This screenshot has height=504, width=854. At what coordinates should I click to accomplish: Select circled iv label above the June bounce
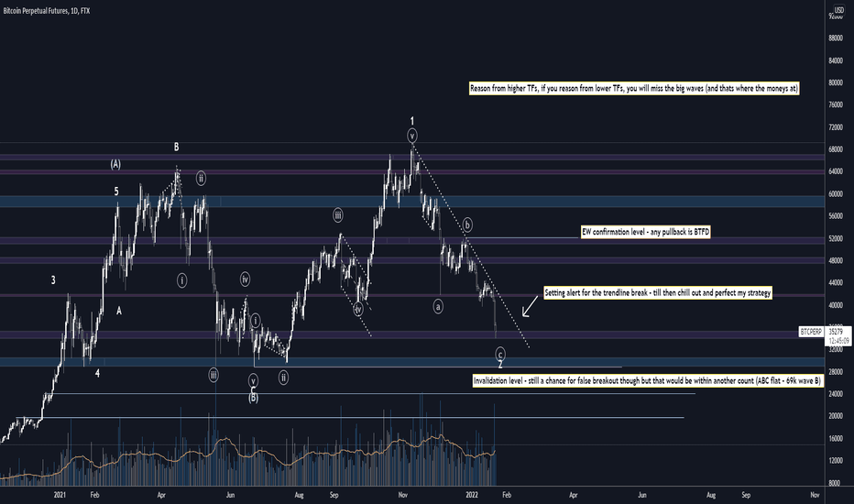(245, 279)
